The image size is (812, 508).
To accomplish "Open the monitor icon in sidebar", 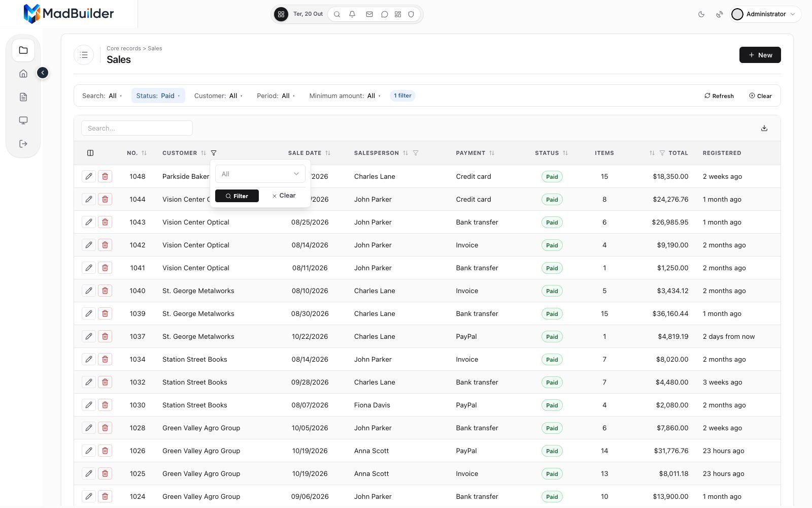I will (23, 120).
